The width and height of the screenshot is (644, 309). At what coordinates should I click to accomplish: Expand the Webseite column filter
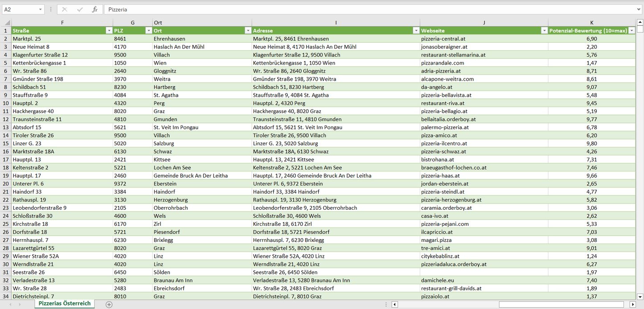coord(544,31)
